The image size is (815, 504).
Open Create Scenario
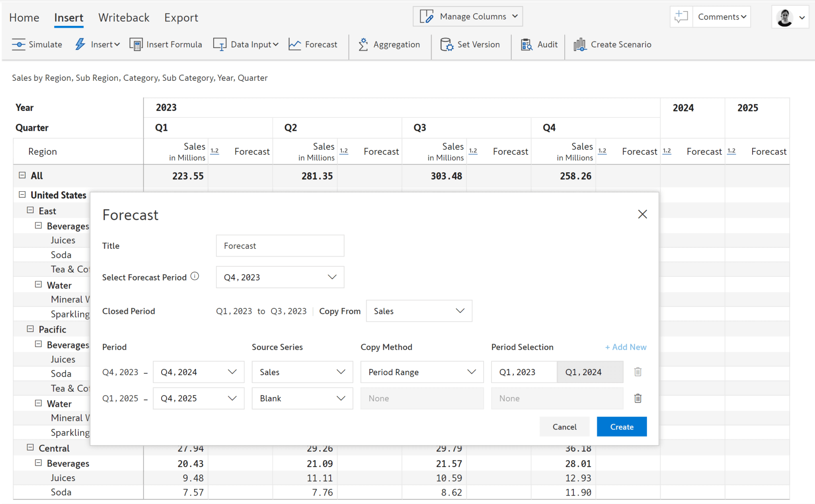[612, 45]
